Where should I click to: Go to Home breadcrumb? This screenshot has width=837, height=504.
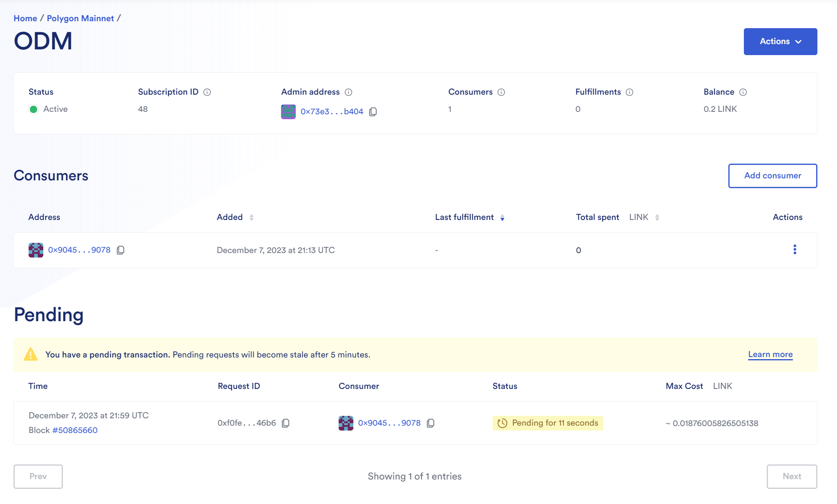(x=25, y=18)
